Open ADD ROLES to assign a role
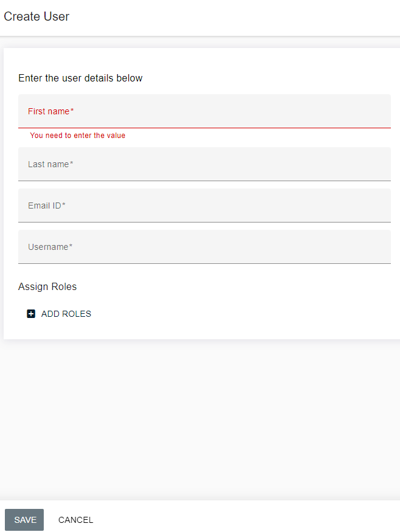The height and width of the screenshot is (532, 400). click(x=59, y=314)
